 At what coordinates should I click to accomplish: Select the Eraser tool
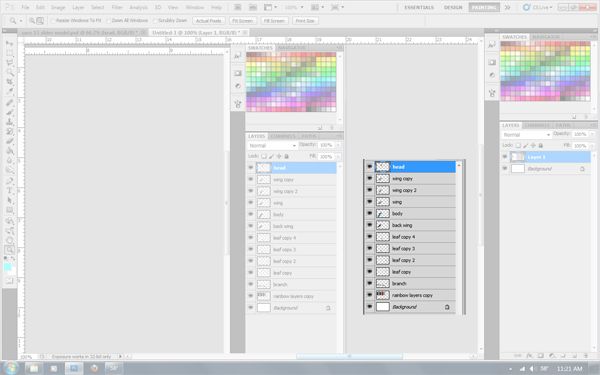tap(9, 142)
